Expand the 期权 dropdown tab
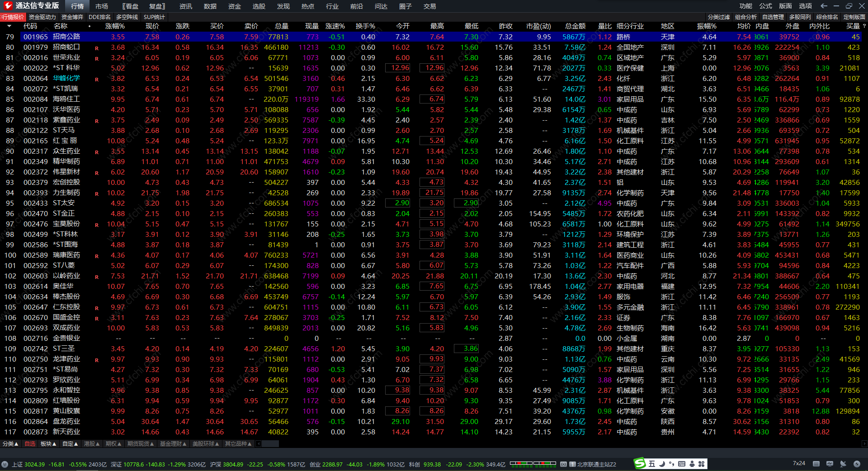Viewport: 868px width, 471px height. [x=113, y=444]
